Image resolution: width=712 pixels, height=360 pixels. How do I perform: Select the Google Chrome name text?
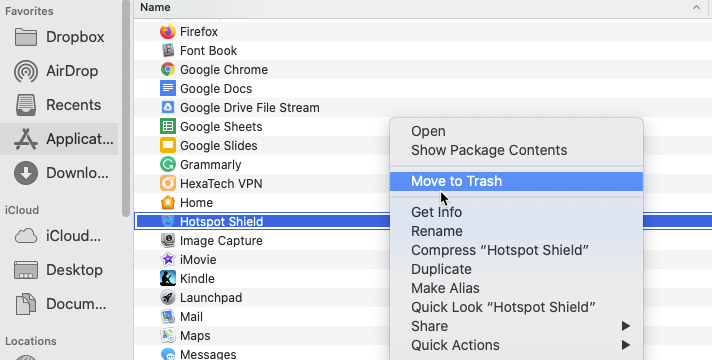pyautogui.click(x=224, y=70)
